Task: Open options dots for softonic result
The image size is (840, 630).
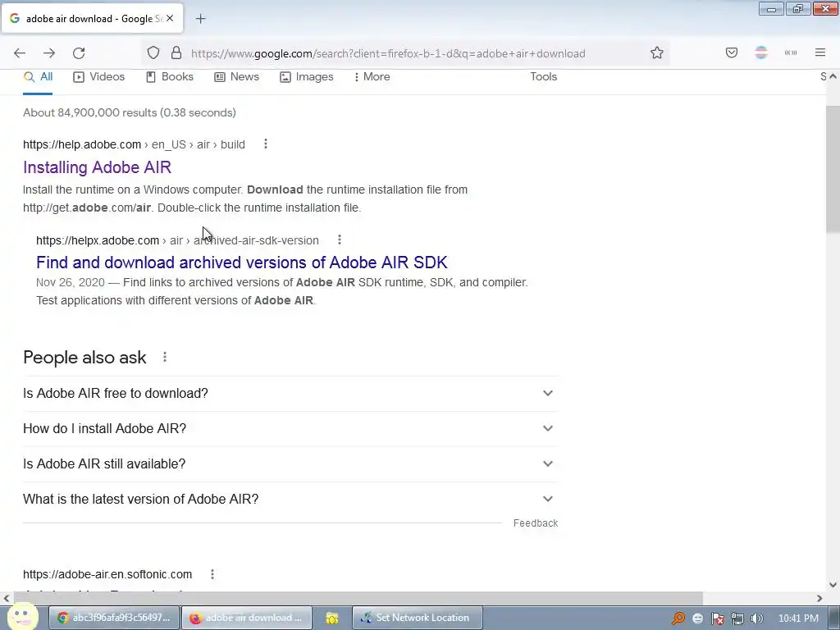Action: click(x=212, y=574)
